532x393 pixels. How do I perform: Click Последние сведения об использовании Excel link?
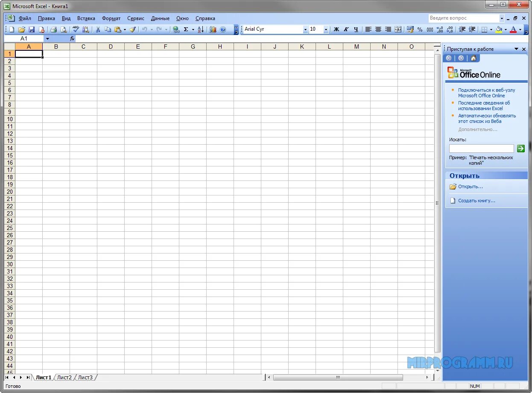pos(484,105)
